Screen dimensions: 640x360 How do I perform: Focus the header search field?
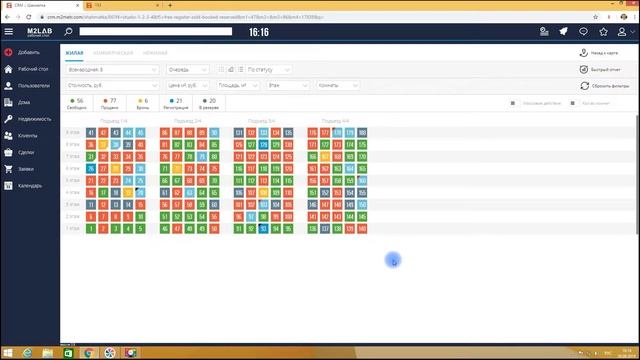point(156,31)
